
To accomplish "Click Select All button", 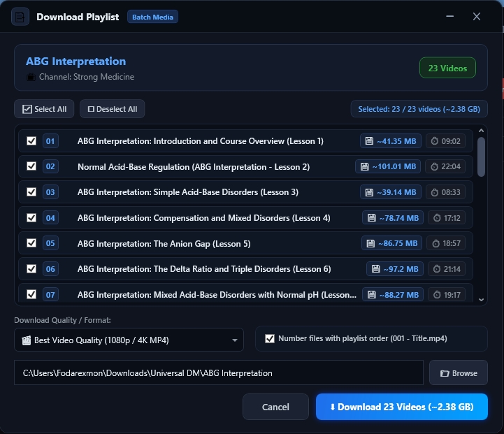I will coord(44,109).
